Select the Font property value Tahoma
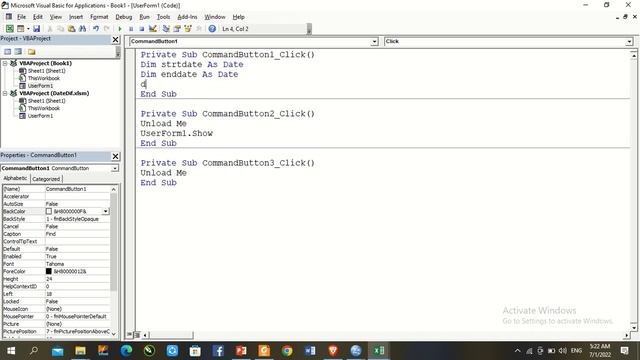This screenshot has height=360, width=640. 77,264
